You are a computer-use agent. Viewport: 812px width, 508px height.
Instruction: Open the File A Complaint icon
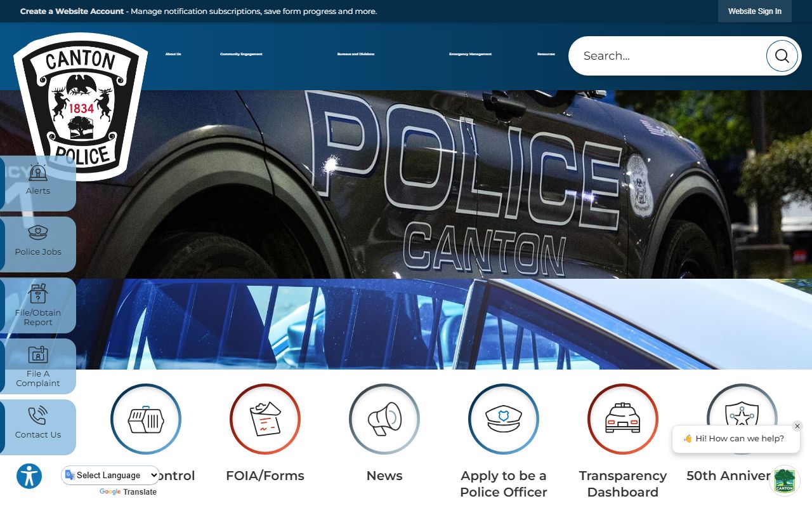(38, 355)
